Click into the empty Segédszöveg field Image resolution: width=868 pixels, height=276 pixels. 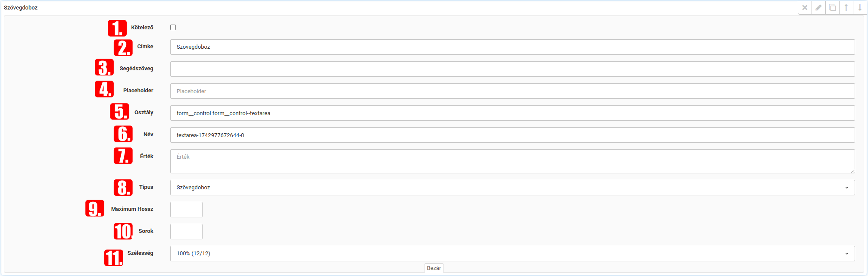pyautogui.click(x=512, y=69)
